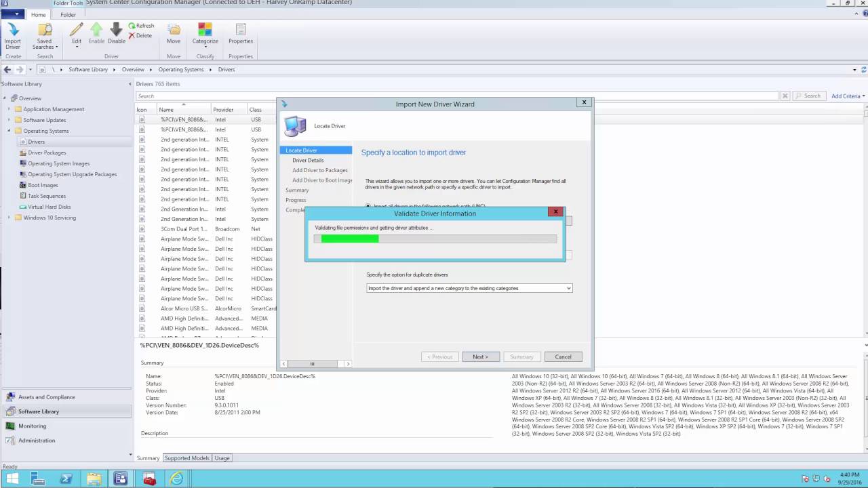The width and height of the screenshot is (868, 488).
Task: Collapse the navigation pane arrow
Action: pyautogui.click(x=130, y=84)
